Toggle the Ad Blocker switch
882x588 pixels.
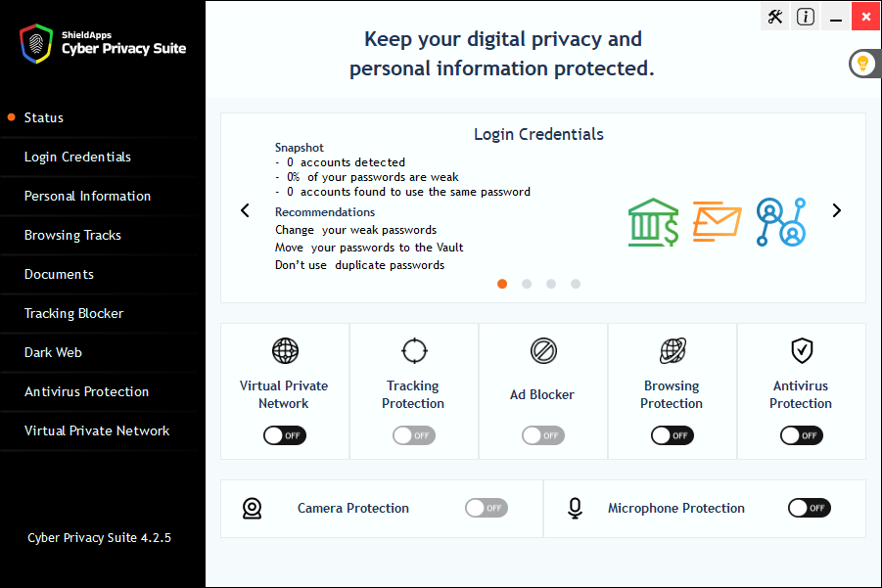pyautogui.click(x=543, y=435)
